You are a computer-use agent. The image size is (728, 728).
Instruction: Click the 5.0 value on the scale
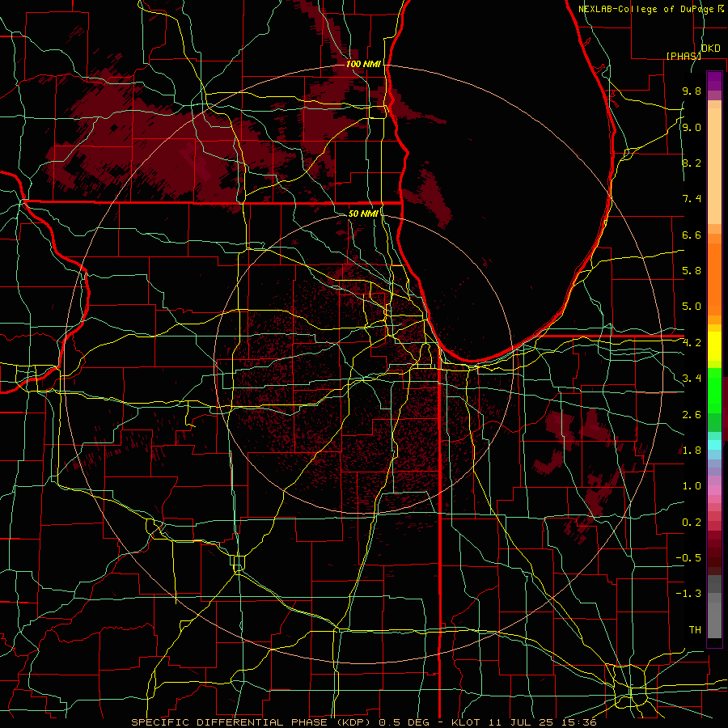pos(692,307)
